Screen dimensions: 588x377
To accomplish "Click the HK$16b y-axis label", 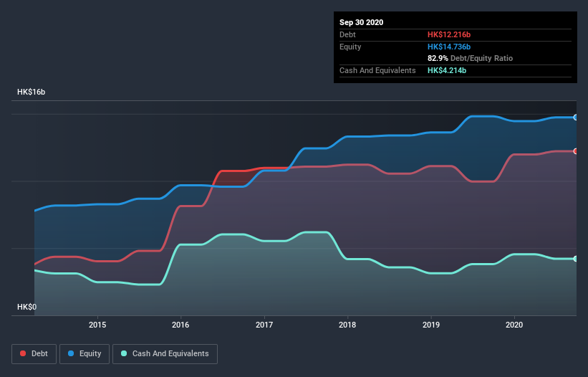I will pos(31,92).
